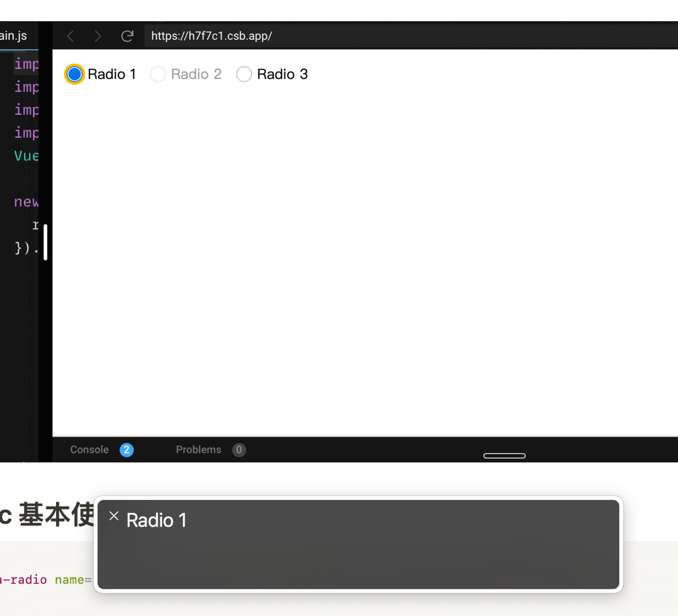Select the Radio 3 radio button
This screenshot has width=678, height=616.
[244, 74]
